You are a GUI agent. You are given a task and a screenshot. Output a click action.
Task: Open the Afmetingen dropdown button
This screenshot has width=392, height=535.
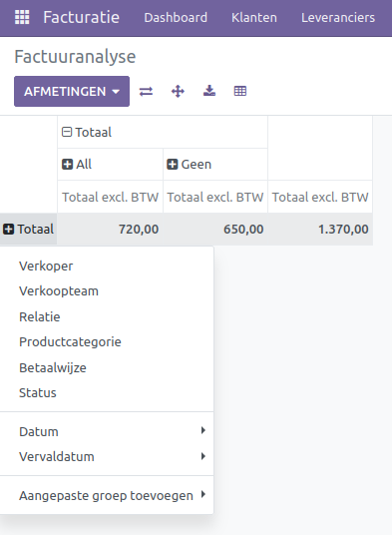pyautogui.click(x=72, y=92)
